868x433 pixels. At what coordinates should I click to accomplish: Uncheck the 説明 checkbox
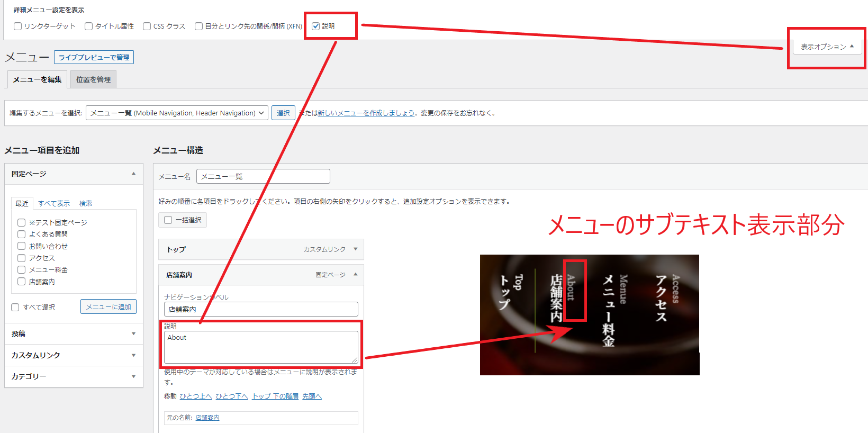pyautogui.click(x=316, y=26)
